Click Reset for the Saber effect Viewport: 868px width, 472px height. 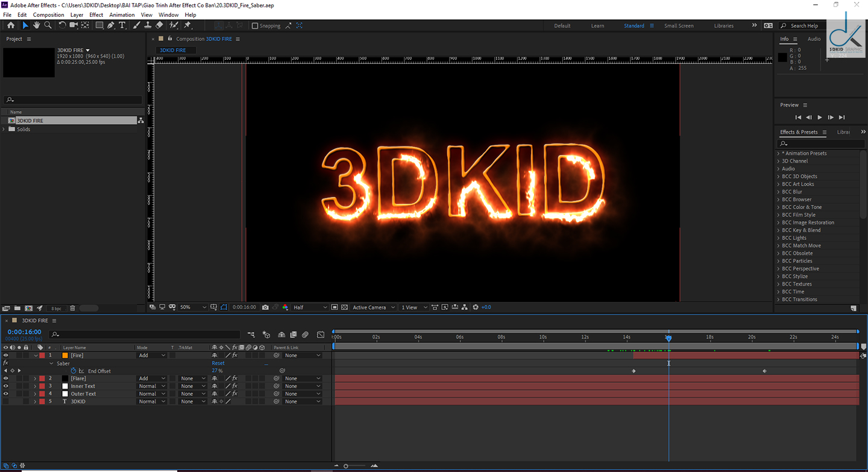(x=218, y=363)
